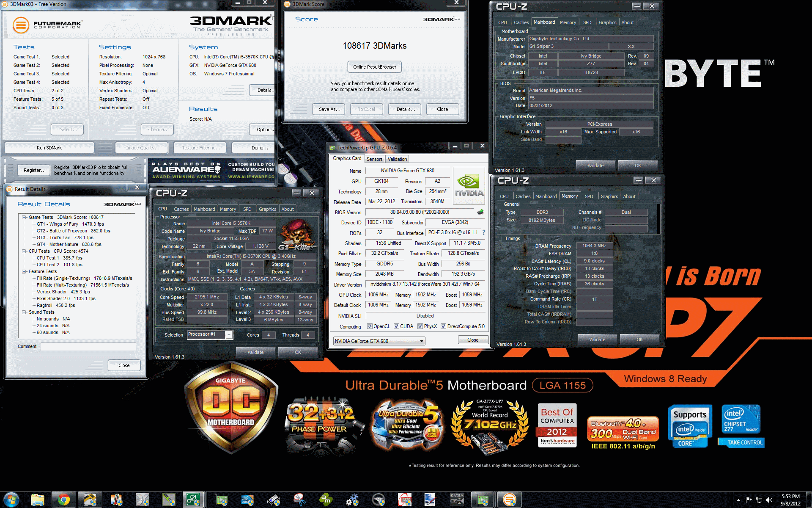Click Run 3DMark button
The image size is (812, 508).
point(49,148)
